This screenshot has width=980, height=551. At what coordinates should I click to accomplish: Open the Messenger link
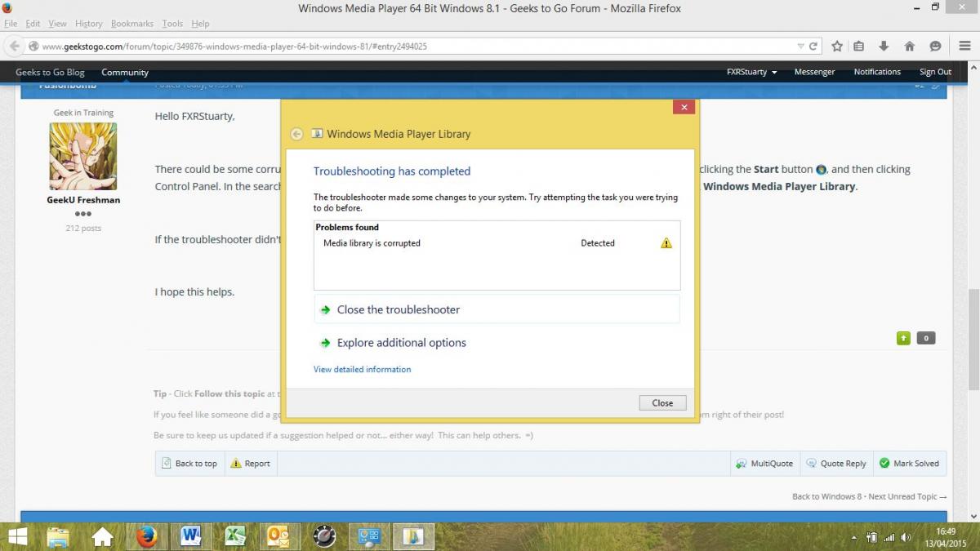814,72
